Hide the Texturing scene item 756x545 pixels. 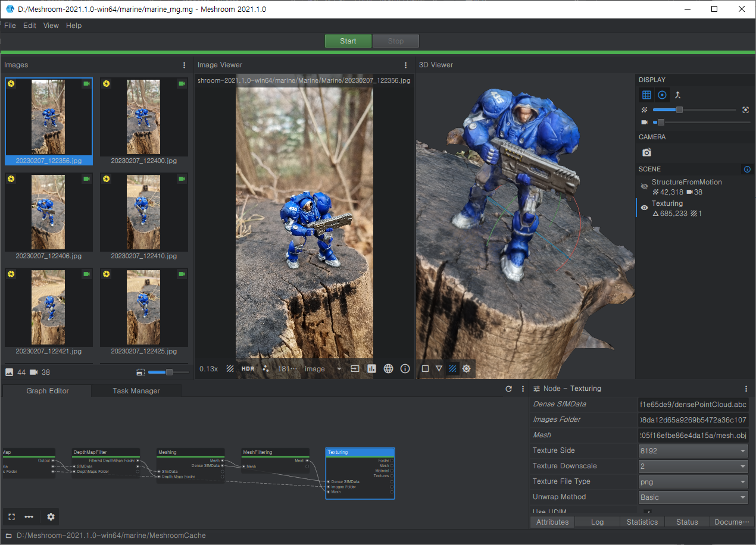643,208
